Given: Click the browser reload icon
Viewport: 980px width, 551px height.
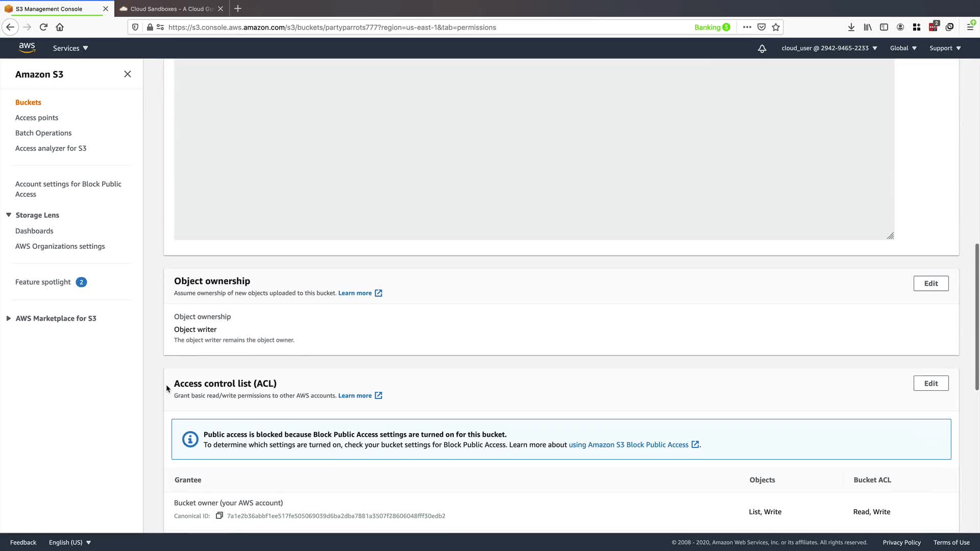Looking at the screenshot, I should tap(43, 27).
